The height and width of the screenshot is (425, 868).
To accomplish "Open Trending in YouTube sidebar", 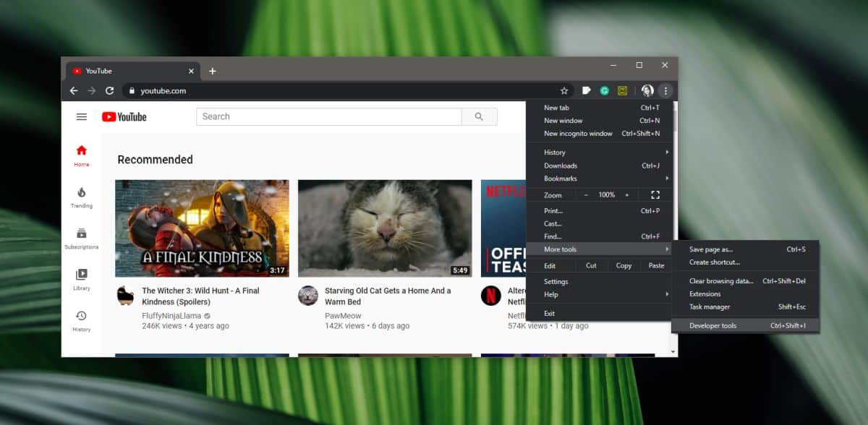I will click(x=82, y=197).
